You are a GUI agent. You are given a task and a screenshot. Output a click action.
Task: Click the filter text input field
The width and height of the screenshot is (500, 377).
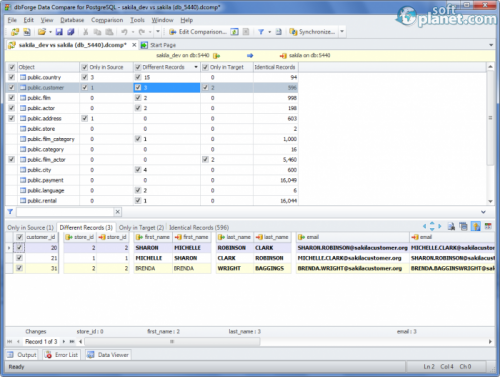click(x=65, y=212)
